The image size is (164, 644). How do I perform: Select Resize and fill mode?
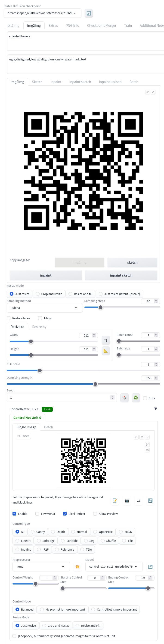coord(80,294)
